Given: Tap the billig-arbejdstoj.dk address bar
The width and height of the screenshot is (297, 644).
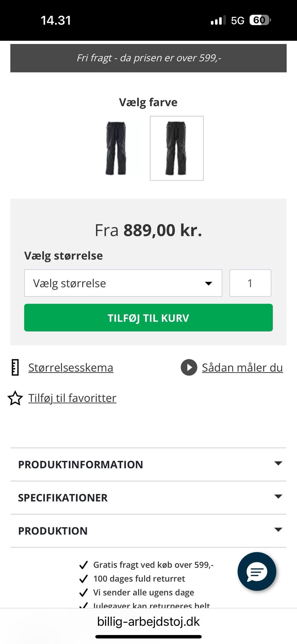Looking at the screenshot, I should tap(148, 621).
